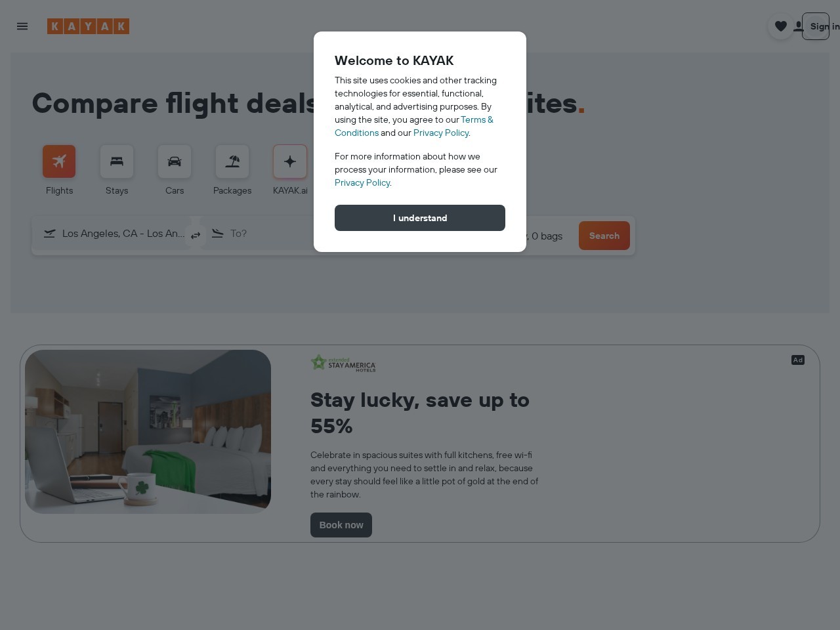
Task: Edit the Los Angeles origin field
Action: 115,234
